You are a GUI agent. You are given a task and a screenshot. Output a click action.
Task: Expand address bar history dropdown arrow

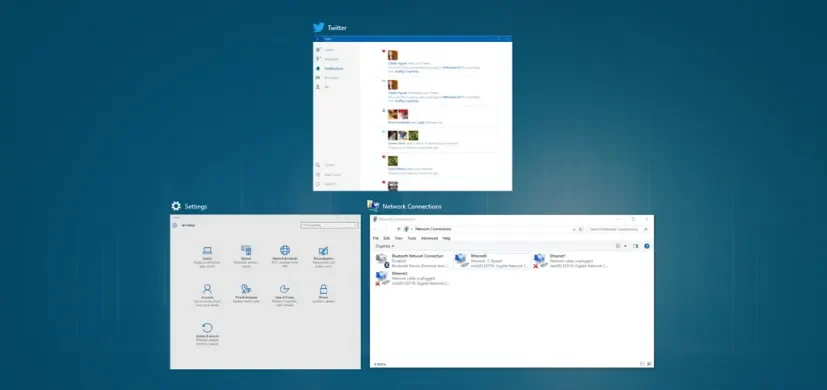[x=574, y=230]
